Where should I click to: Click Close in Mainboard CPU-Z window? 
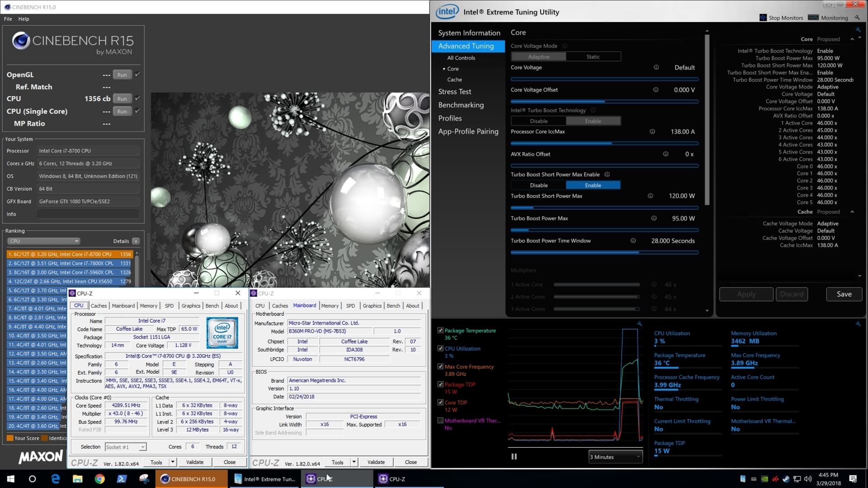[410, 462]
